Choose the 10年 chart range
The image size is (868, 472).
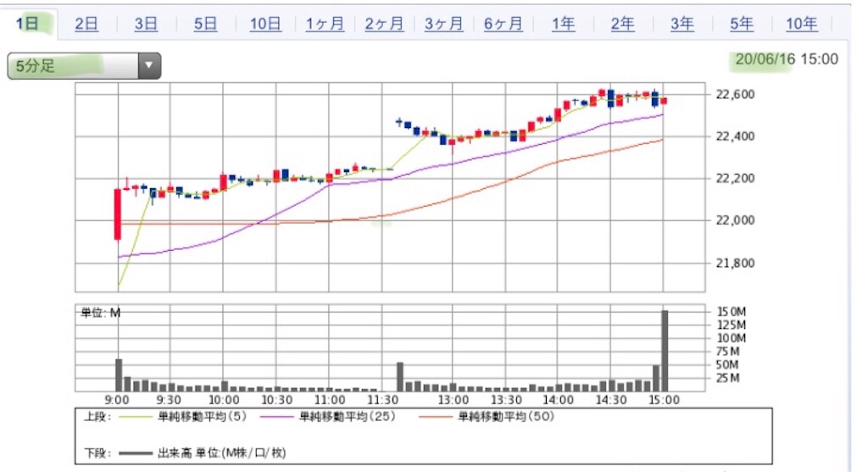[802, 24]
